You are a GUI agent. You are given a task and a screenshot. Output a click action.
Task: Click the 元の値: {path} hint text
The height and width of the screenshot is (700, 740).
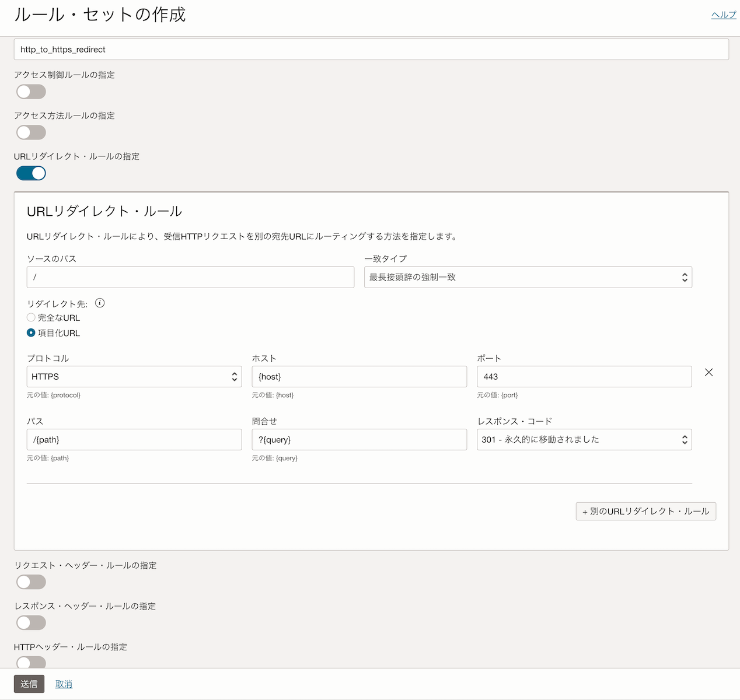48,458
